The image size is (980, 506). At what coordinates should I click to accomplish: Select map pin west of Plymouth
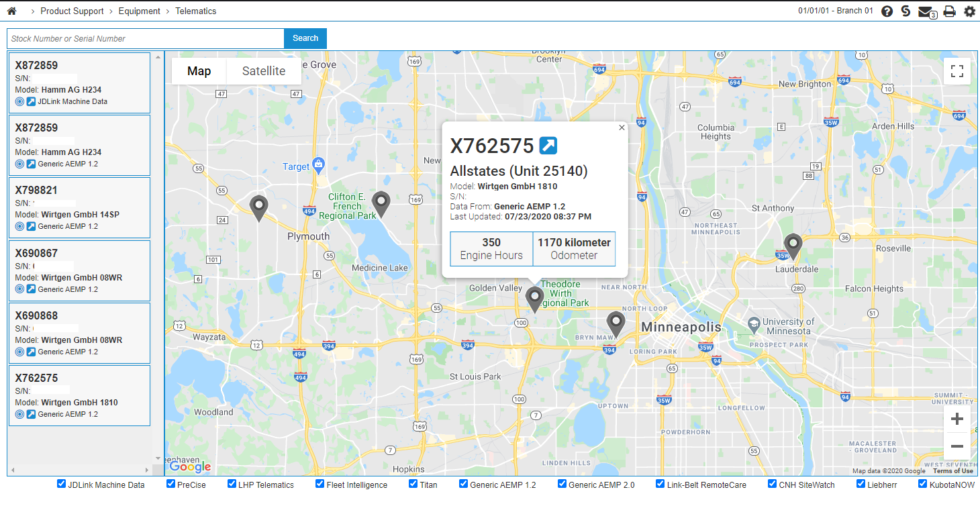tap(258, 208)
